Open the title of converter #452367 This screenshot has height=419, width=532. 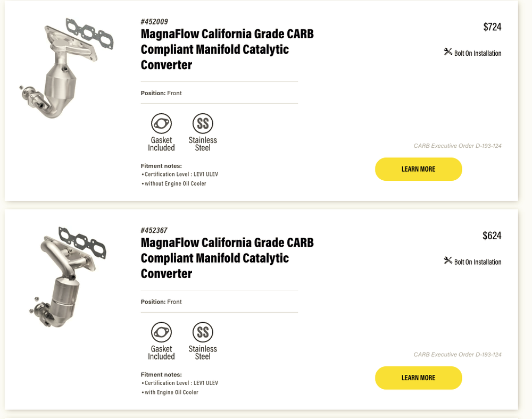click(227, 258)
